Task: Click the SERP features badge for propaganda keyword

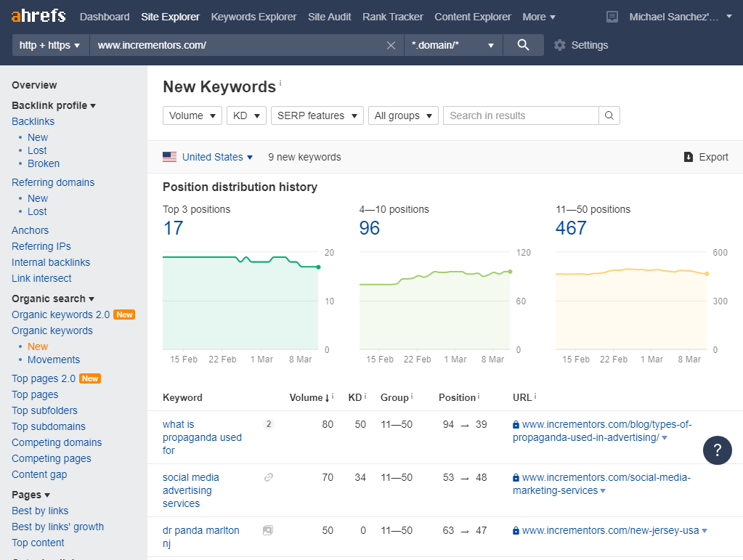Action: point(268,424)
